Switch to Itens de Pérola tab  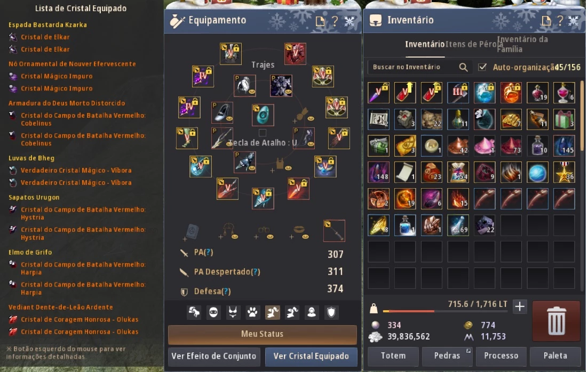[x=474, y=44]
